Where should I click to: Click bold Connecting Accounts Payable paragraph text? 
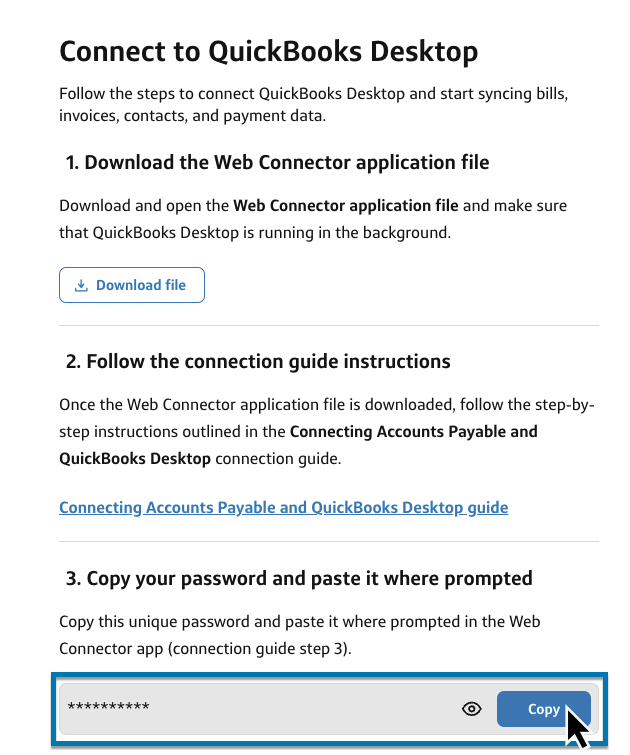click(413, 432)
